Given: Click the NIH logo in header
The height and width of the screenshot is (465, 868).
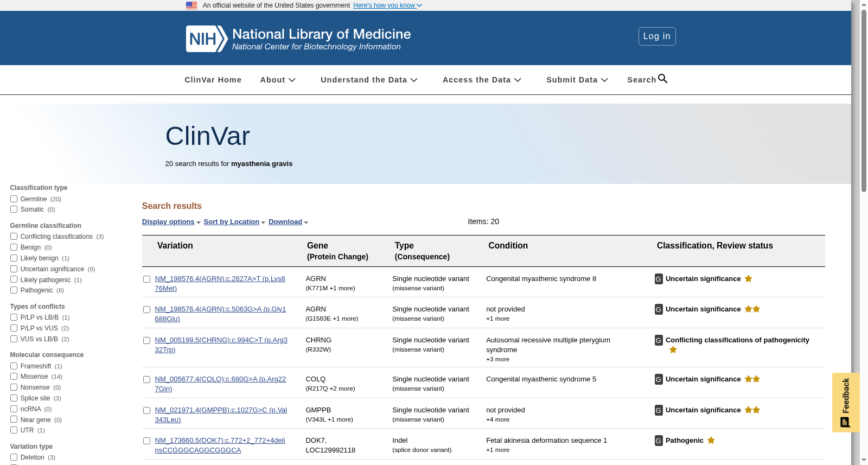Looking at the screenshot, I should coord(207,39).
